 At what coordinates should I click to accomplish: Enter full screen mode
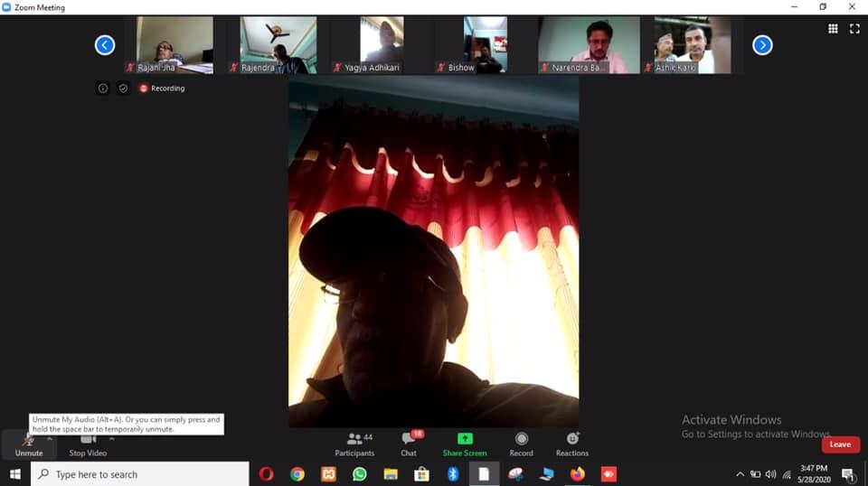[x=854, y=29]
